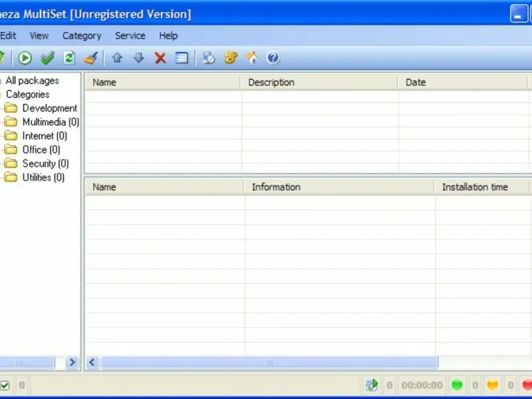Click the Installation time column header
The width and height of the screenshot is (532, 399).
481,187
